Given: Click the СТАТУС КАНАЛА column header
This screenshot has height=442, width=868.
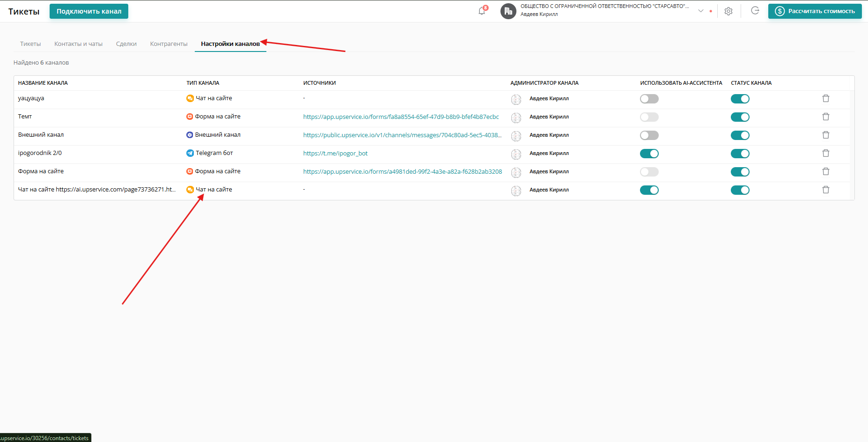Looking at the screenshot, I should coord(751,83).
